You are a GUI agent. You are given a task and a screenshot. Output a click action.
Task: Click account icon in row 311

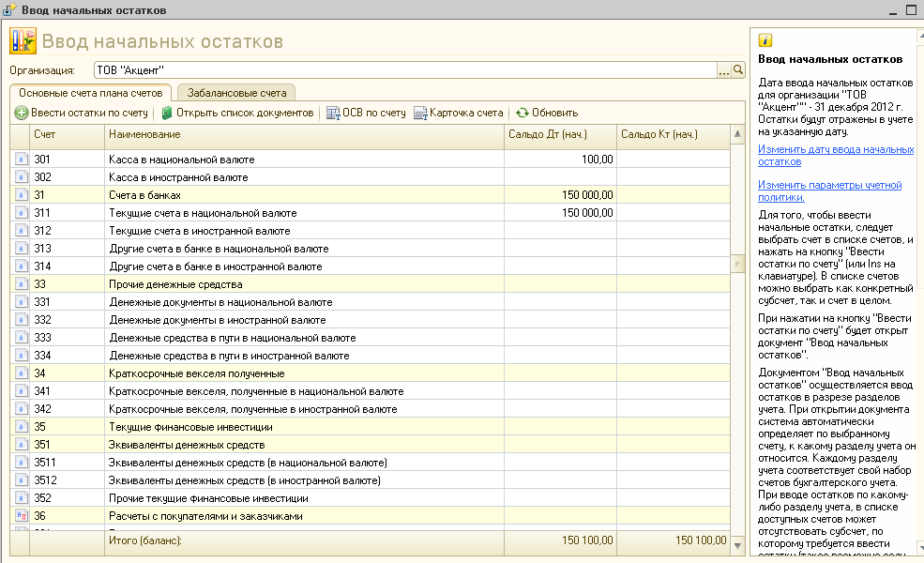pos(22,213)
